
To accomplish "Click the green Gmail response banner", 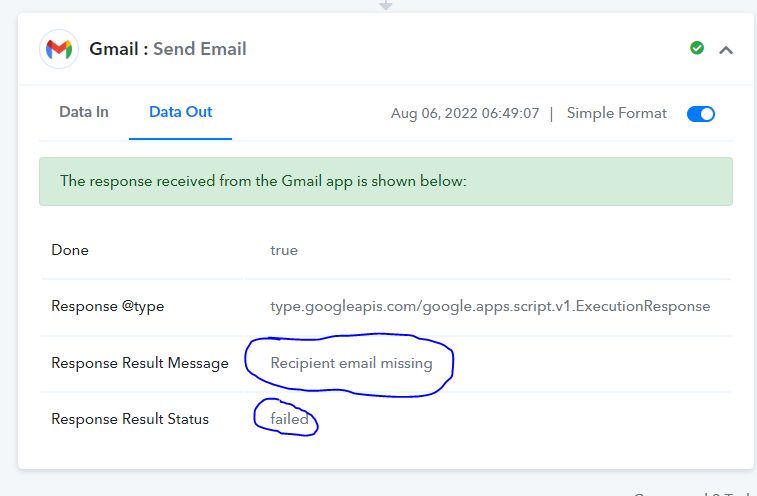I will (386, 182).
